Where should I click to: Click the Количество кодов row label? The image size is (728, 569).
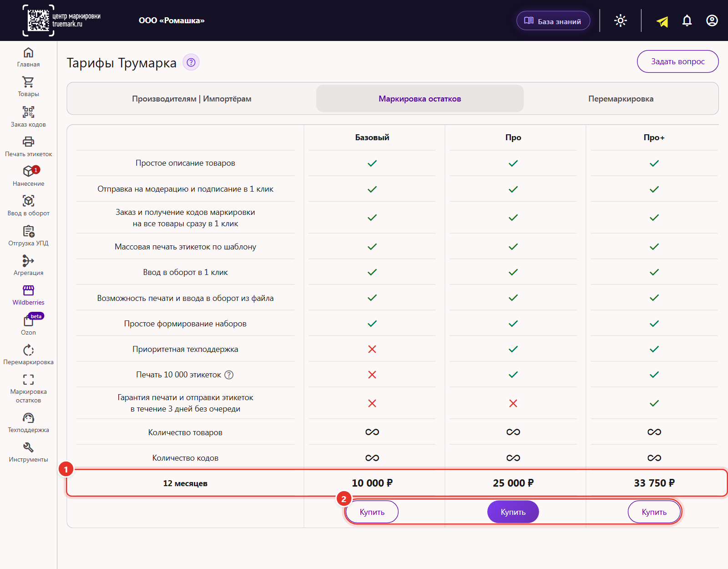(x=185, y=458)
